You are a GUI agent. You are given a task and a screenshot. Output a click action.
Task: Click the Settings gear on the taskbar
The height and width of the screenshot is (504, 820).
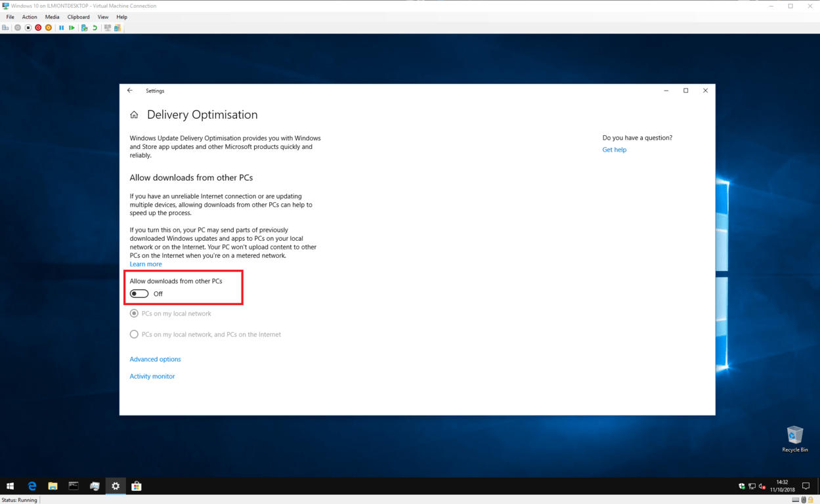click(116, 486)
